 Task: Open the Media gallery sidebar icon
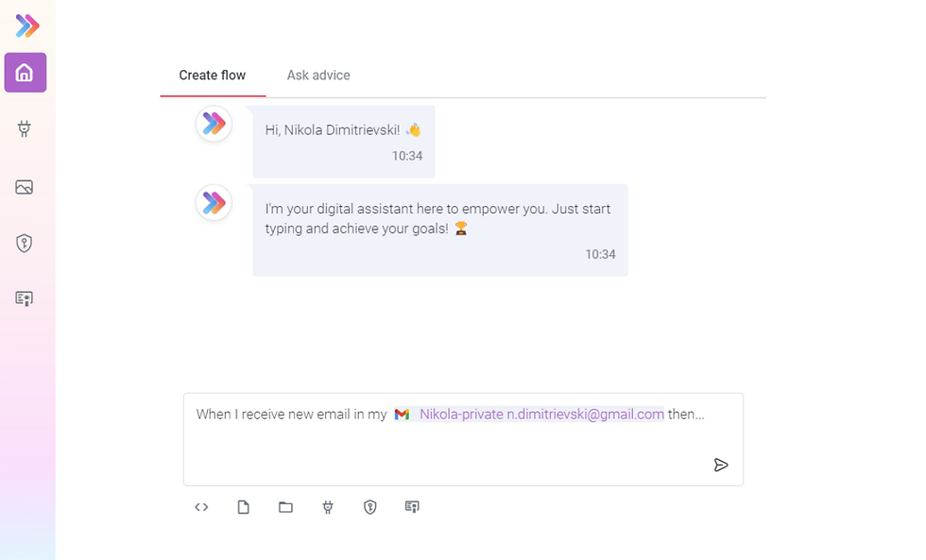[26, 187]
